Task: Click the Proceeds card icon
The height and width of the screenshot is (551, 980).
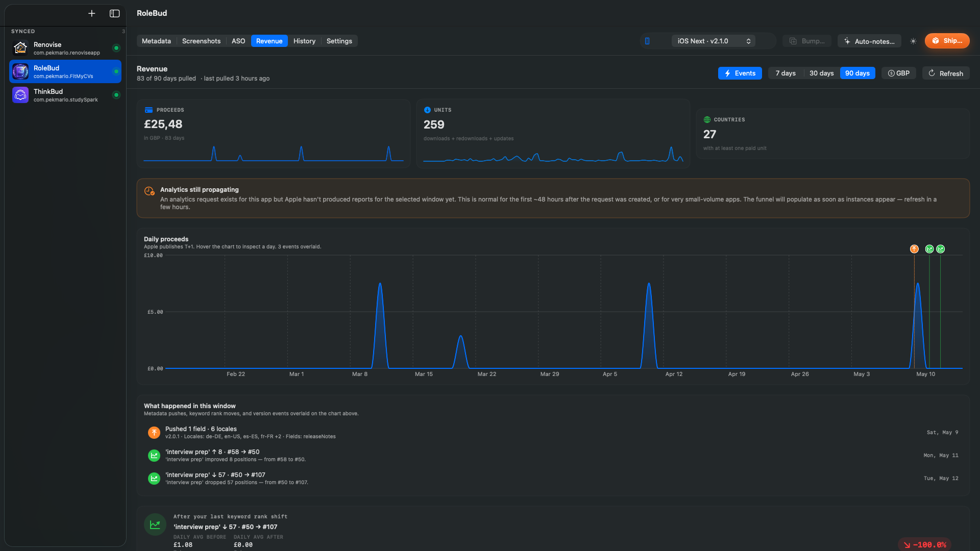Action: (149, 110)
